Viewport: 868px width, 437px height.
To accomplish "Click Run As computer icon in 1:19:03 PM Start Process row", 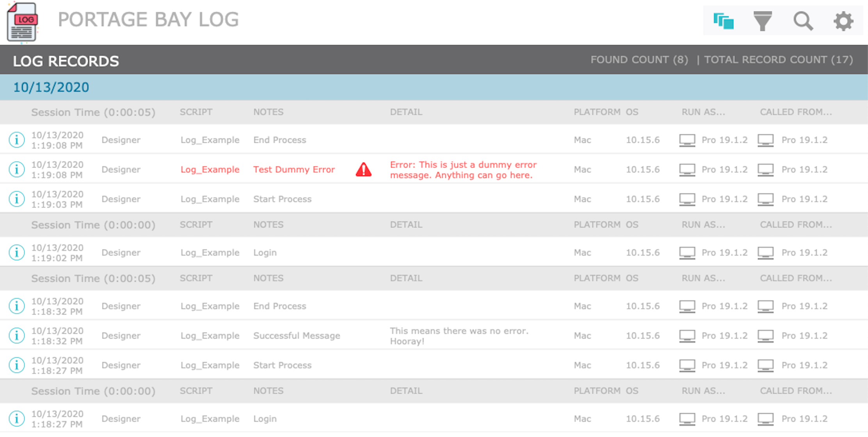I will (687, 200).
